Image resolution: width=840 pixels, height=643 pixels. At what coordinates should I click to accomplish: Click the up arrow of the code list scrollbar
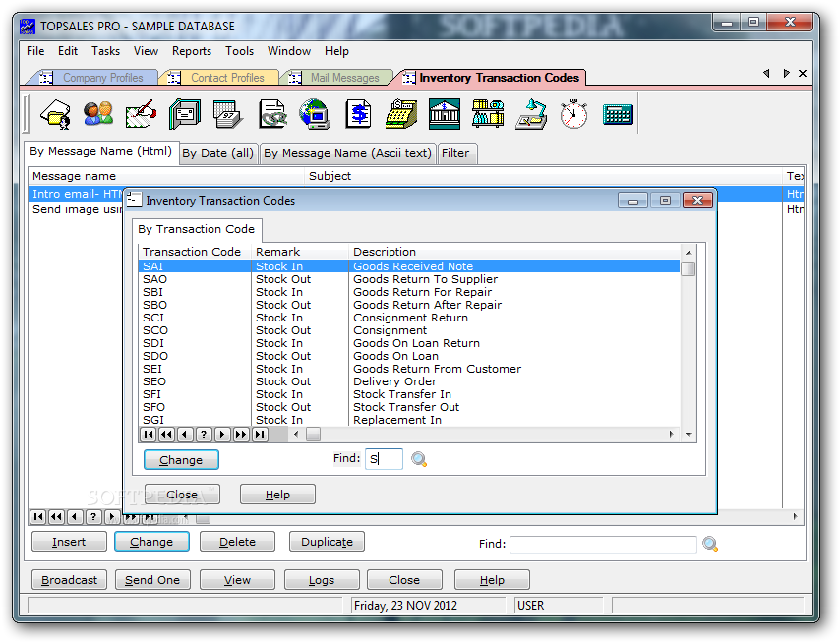689,252
